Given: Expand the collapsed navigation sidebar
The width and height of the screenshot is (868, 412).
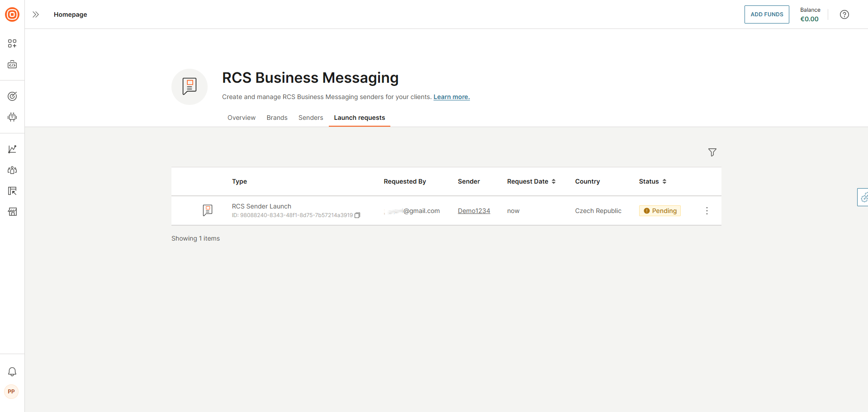Looking at the screenshot, I should tap(36, 14).
